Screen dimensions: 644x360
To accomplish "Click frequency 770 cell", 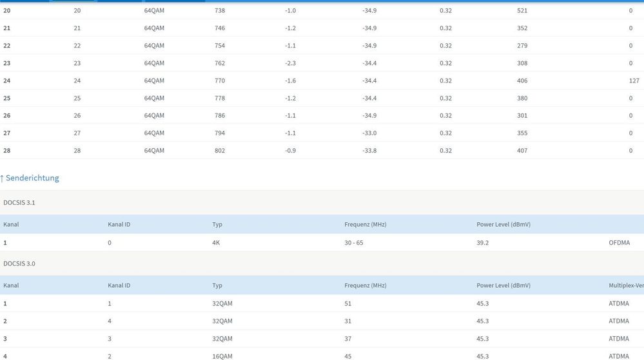I will [x=220, y=81].
